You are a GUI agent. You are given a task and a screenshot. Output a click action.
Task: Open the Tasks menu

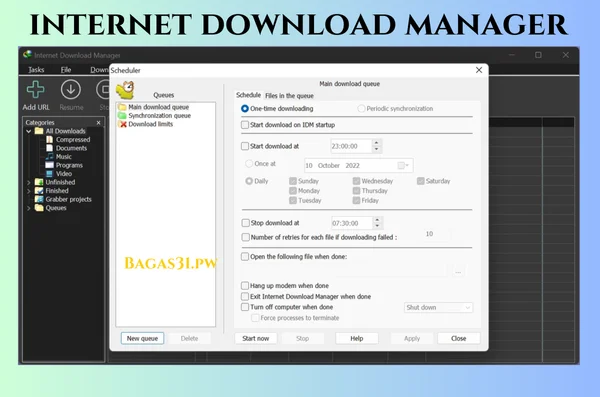[36, 70]
